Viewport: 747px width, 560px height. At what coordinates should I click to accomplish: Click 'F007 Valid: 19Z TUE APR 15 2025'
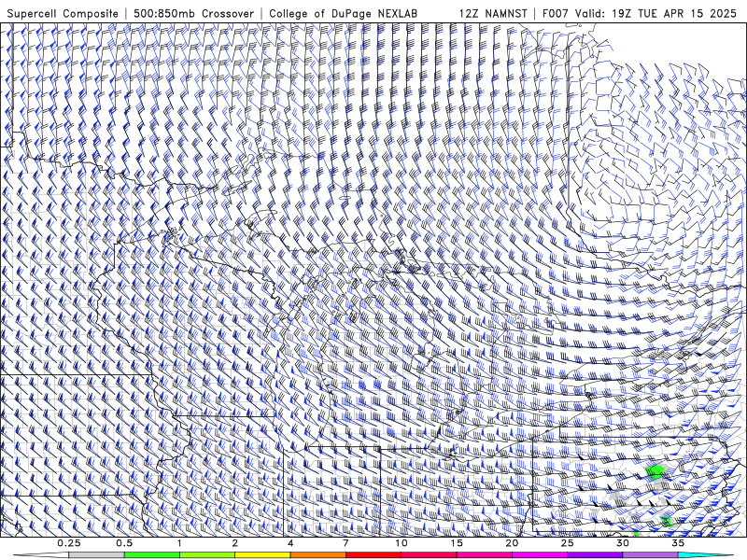[x=640, y=14]
